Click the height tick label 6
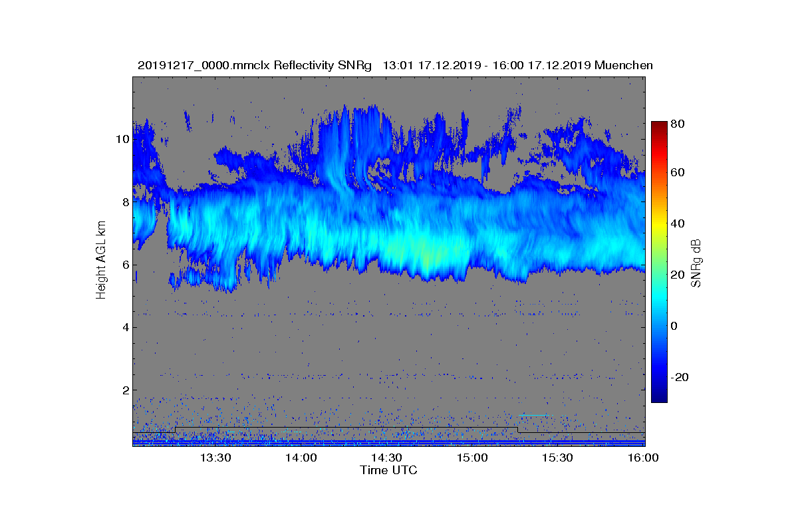Image resolution: width=798 pixels, height=532 pixels. [x=124, y=265]
